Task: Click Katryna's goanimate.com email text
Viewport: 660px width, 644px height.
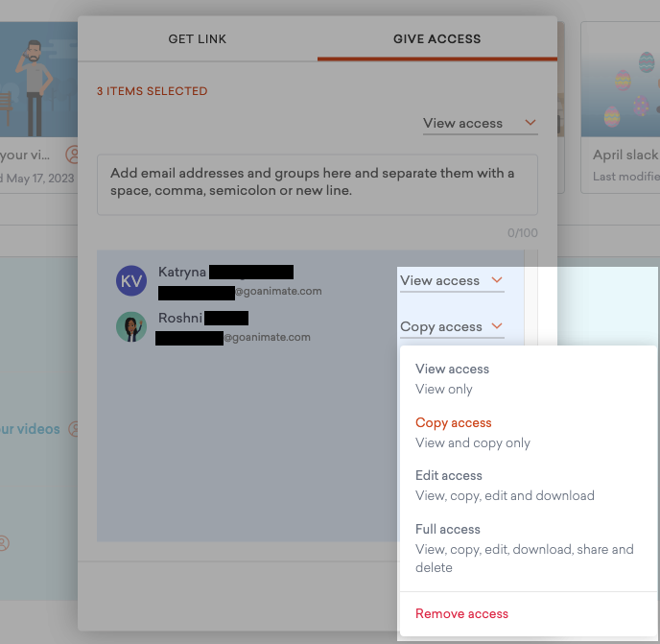Action: 278,291
